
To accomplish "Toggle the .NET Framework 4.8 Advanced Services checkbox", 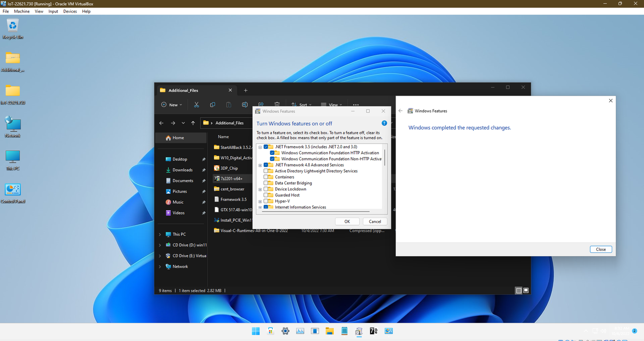I will [x=266, y=165].
